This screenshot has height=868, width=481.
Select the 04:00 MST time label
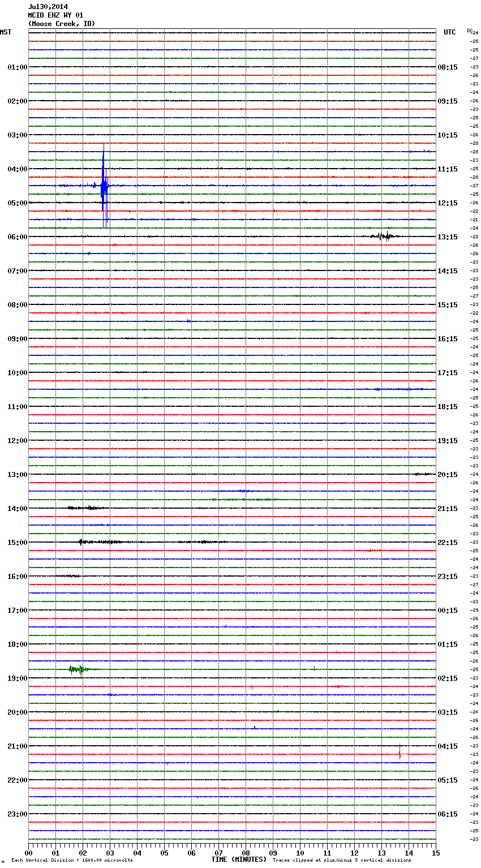[x=17, y=169]
